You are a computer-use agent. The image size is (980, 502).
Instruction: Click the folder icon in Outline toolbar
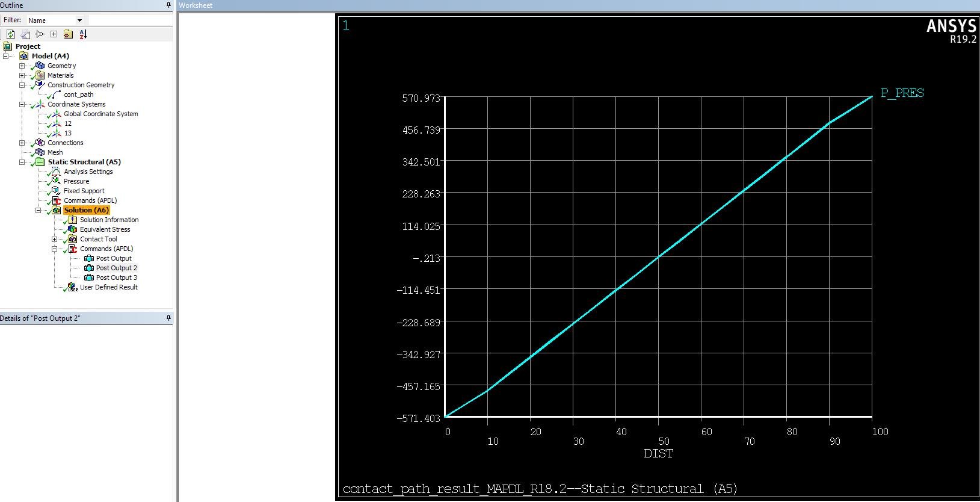tap(68, 34)
